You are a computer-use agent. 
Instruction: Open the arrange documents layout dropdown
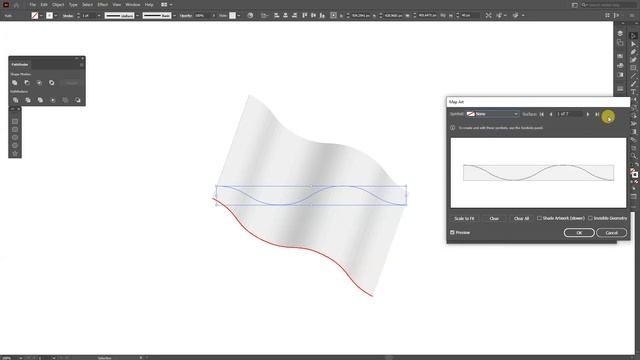tap(166, 4)
